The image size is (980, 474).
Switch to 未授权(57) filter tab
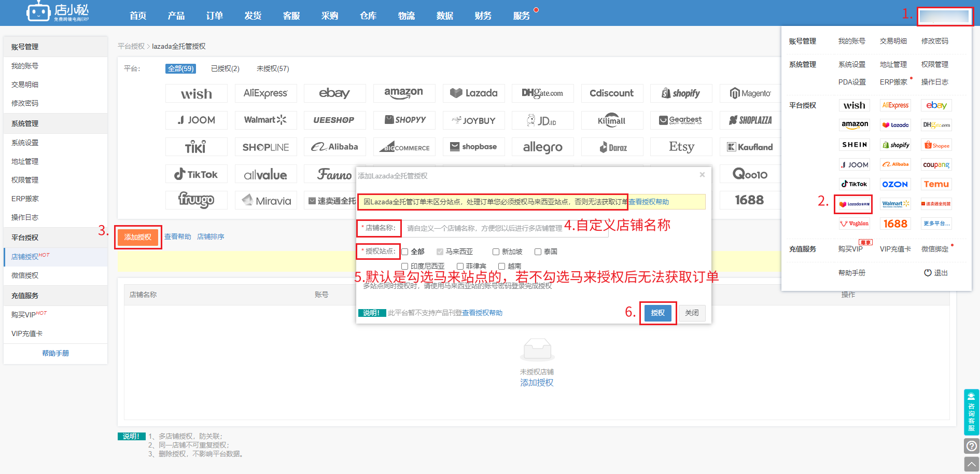click(273, 68)
